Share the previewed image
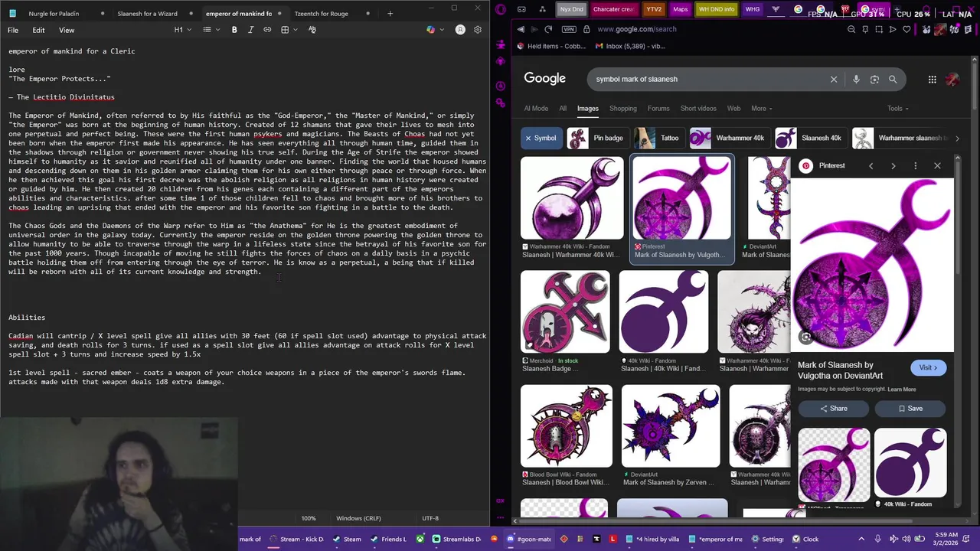Screen dimensions: 980x551 point(833,409)
